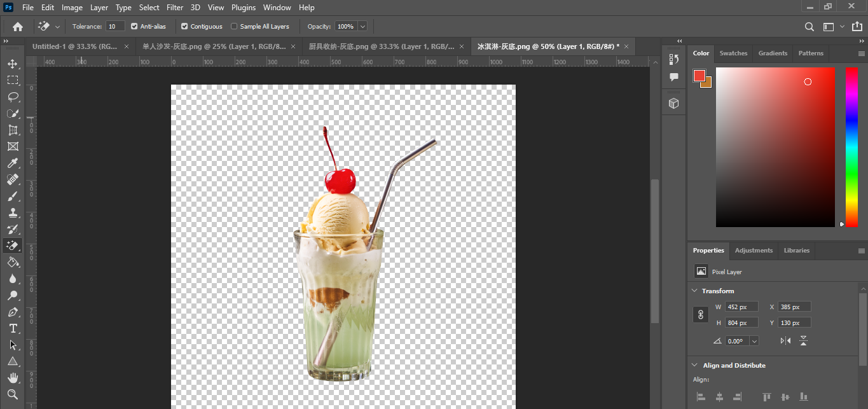Align vertical centers in Align section
Viewport: 868px width, 409px height.
point(785,397)
